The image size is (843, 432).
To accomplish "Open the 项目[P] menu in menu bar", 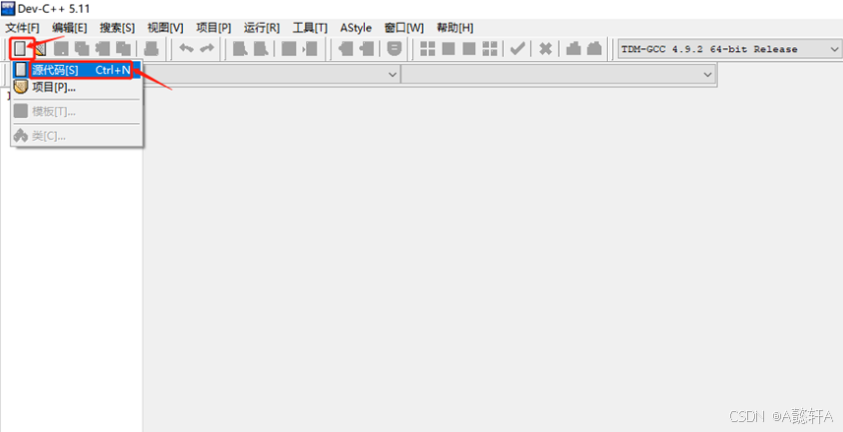I will [213, 27].
